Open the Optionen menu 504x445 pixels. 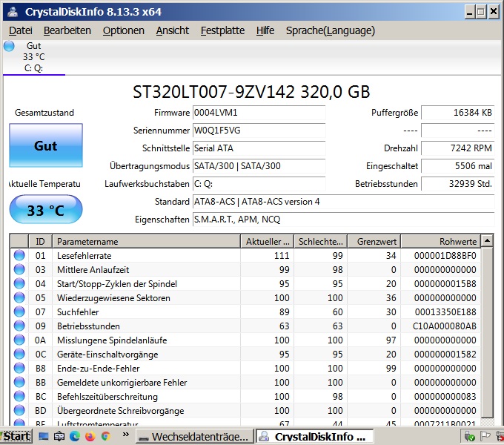pos(124,30)
